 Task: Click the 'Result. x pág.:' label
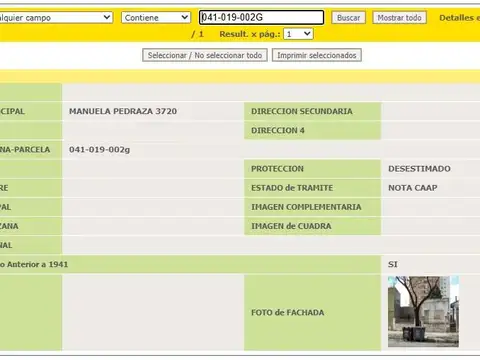[x=249, y=34]
